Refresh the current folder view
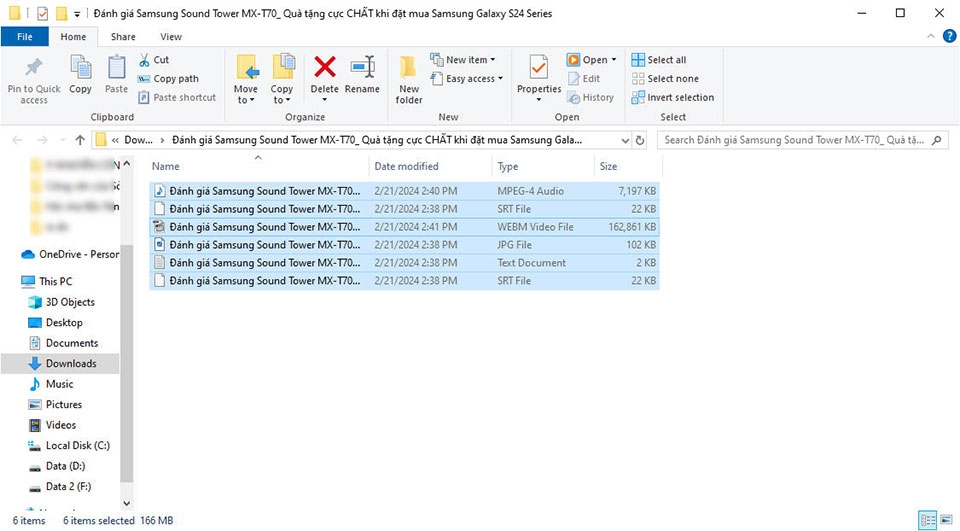960x531 pixels. tap(640, 140)
